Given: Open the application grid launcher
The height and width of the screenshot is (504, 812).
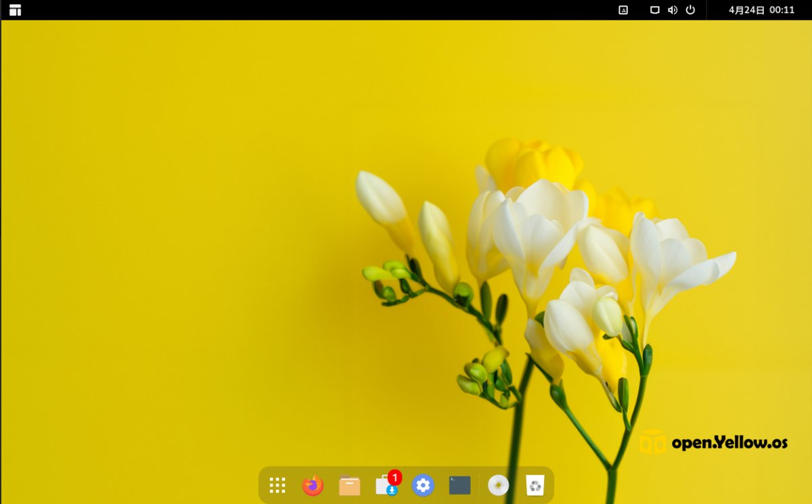Looking at the screenshot, I should 276,485.
